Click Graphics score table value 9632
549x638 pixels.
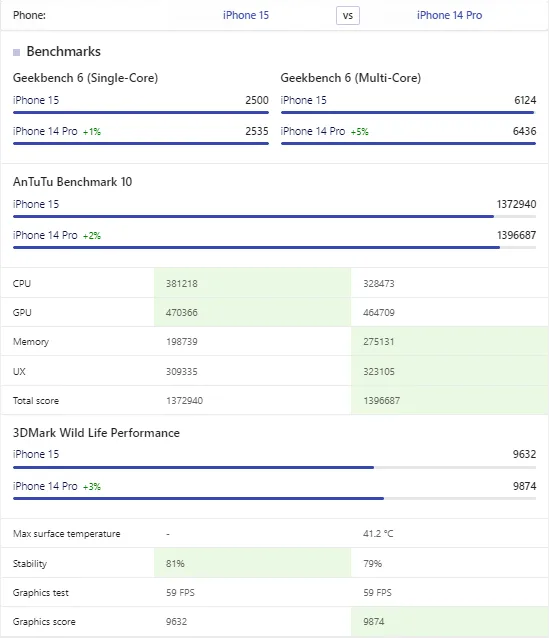pos(176,621)
